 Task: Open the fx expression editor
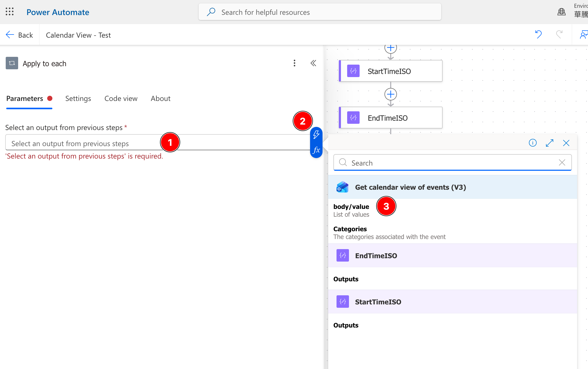point(316,150)
